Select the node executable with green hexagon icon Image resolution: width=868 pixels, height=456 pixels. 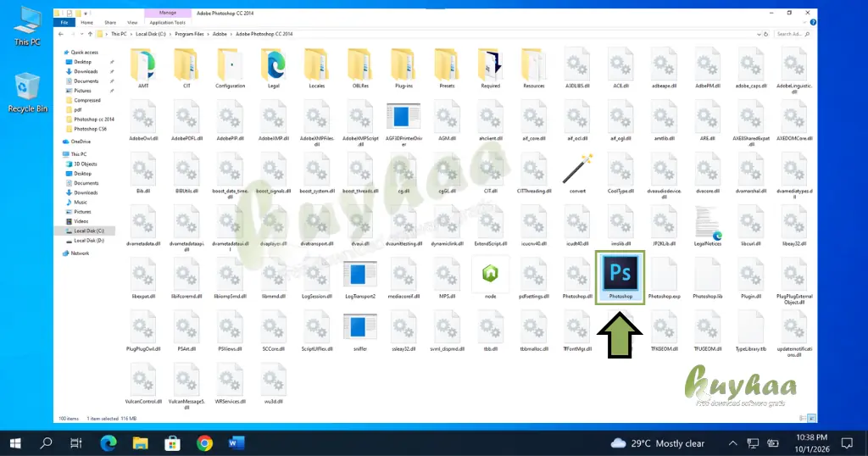point(491,279)
